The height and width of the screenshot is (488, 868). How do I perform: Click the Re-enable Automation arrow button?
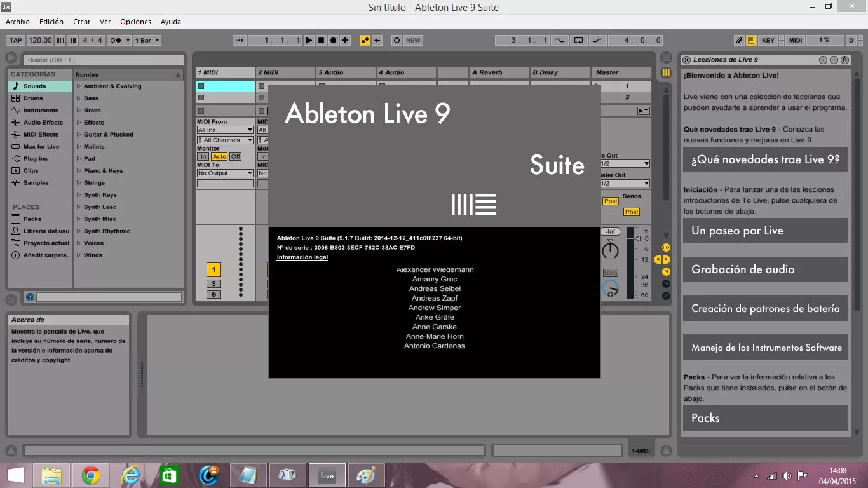point(377,40)
